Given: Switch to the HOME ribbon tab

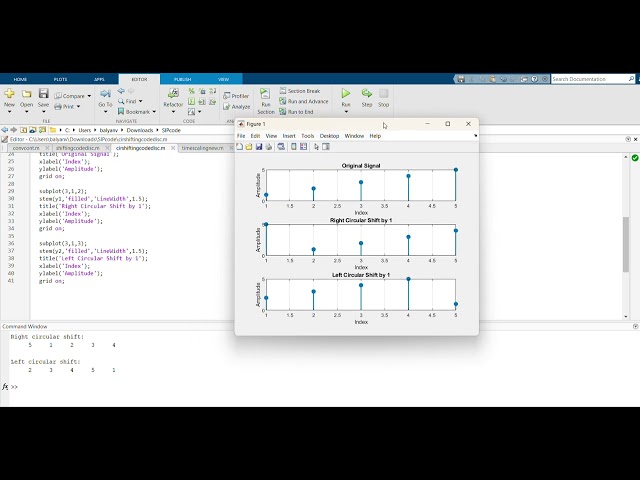Looking at the screenshot, I should coord(20,79).
